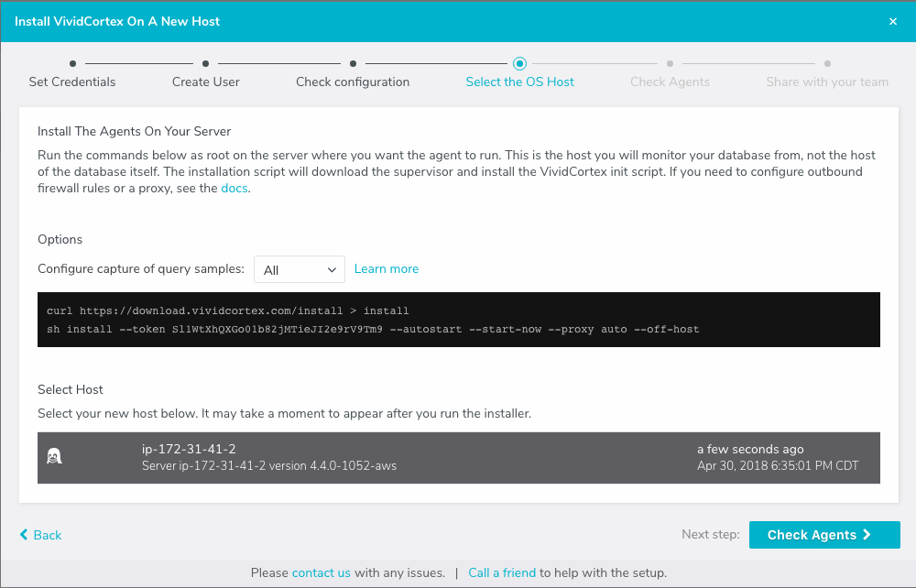Select the 'Select the OS Host' step
Image resolution: width=916 pixels, height=588 pixels.
519,82
